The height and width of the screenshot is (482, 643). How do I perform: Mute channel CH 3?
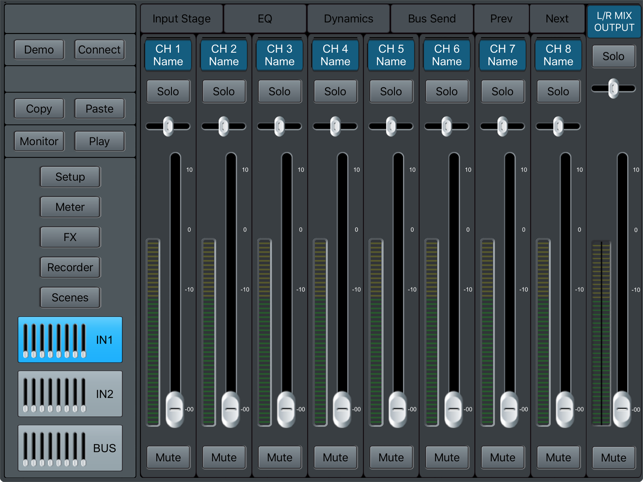point(280,457)
